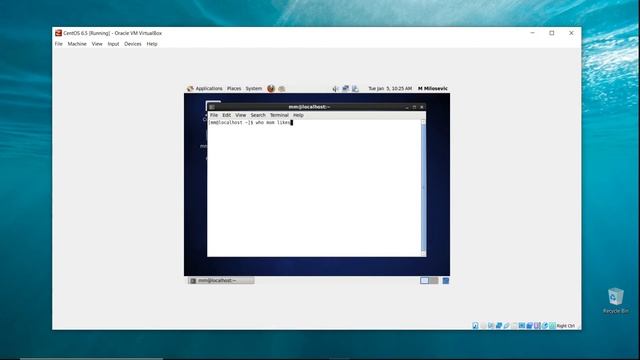The width and height of the screenshot is (640, 360).
Task: Click the VirtualBox optical drive status icon
Action: pyautogui.click(x=483, y=326)
